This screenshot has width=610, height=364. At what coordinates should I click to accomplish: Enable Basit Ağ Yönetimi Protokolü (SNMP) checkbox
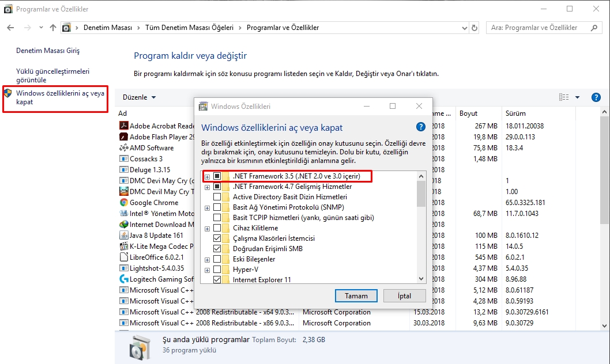(x=217, y=207)
